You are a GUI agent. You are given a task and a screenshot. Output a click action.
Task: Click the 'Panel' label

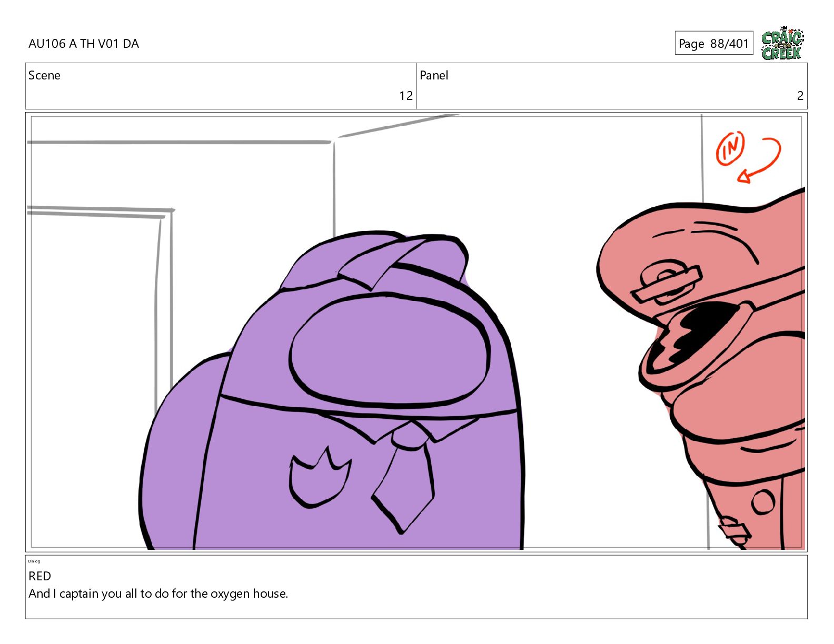[x=434, y=75]
